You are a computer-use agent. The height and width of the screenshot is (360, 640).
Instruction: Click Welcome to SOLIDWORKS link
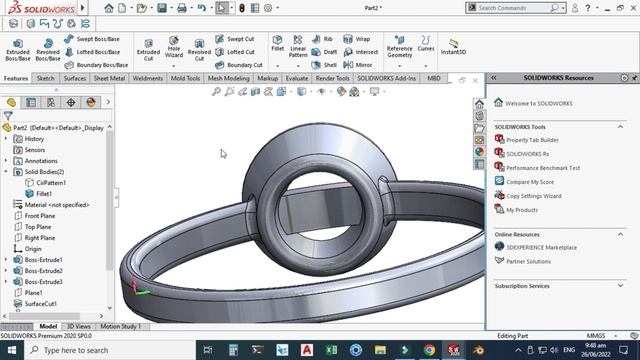click(x=539, y=103)
